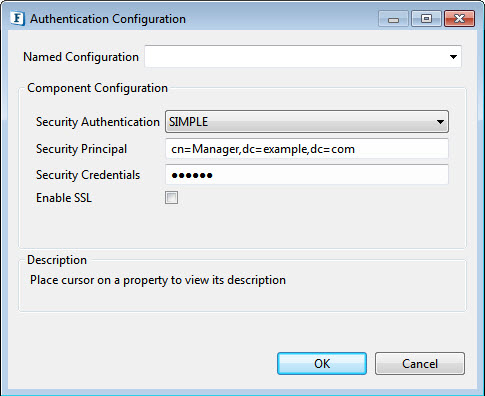This screenshot has height=396, width=485.
Task: Click the Security Credentials label
Action: tap(88, 175)
